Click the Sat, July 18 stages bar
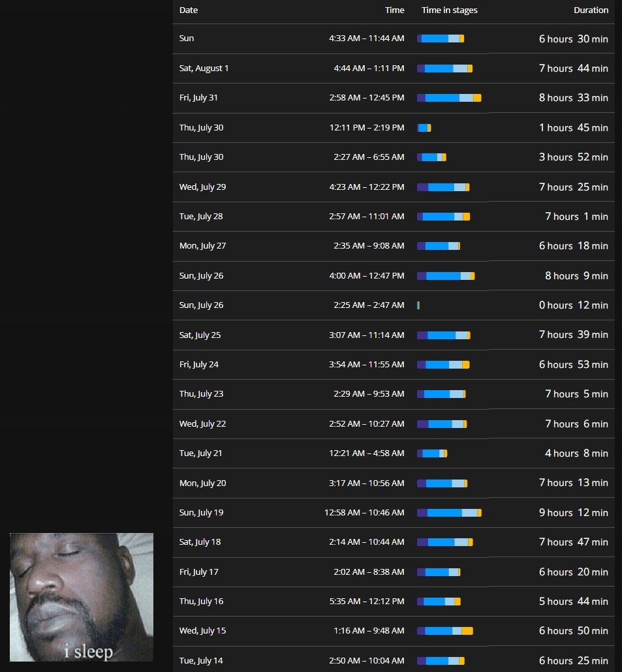Image resolution: width=622 pixels, height=672 pixels. [445, 542]
